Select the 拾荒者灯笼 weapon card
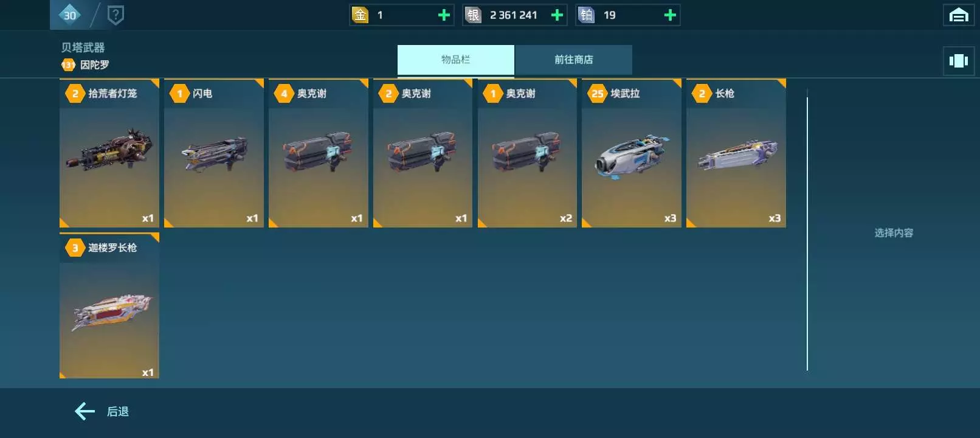The width and height of the screenshot is (980, 438). point(109,153)
